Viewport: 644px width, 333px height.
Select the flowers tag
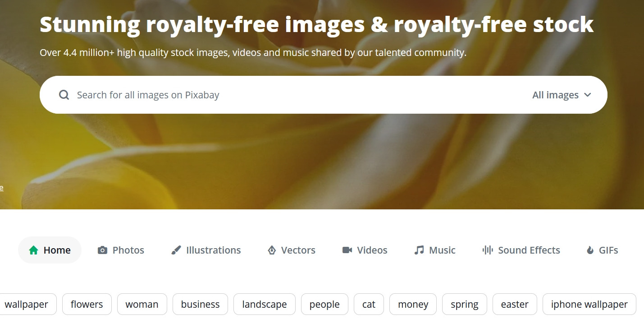pyautogui.click(x=87, y=304)
